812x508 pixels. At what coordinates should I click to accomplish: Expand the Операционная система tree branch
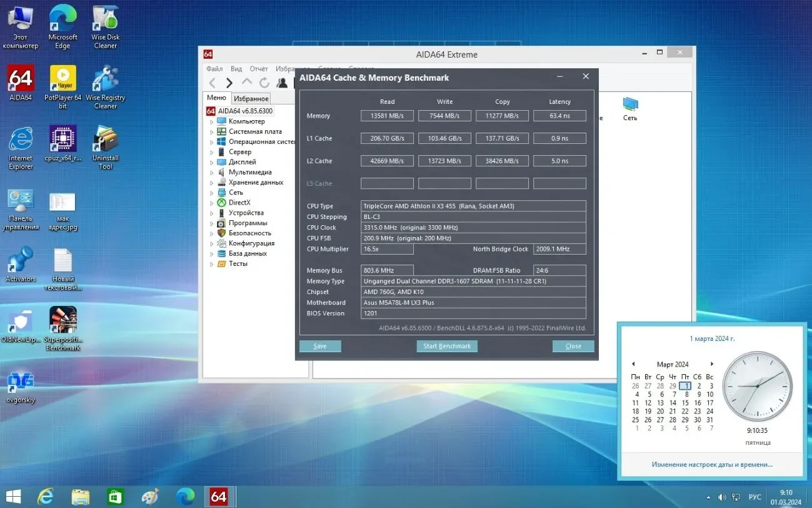(x=213, y=141)
